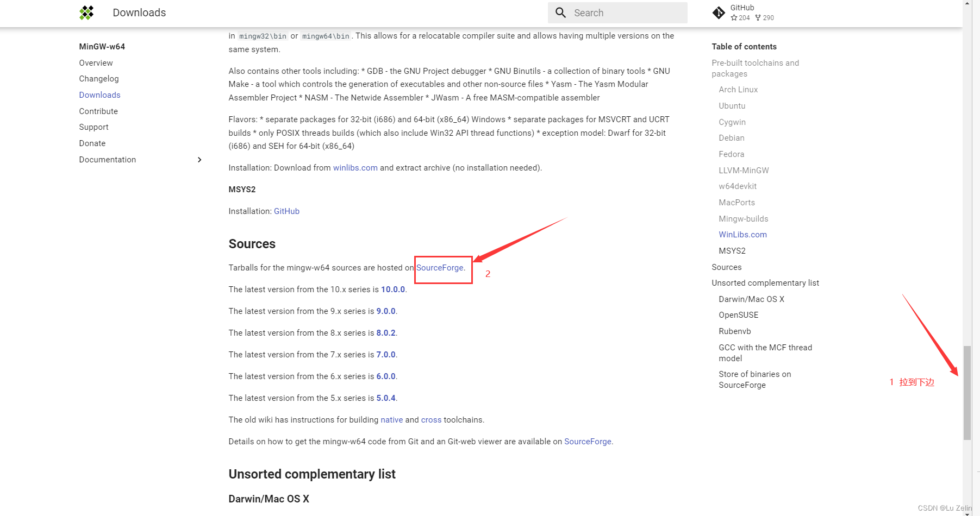The height and width of the screenshot is (516, 980).
Task: Jump to Store of binaries on SourceForge
Action: [755, 380]
